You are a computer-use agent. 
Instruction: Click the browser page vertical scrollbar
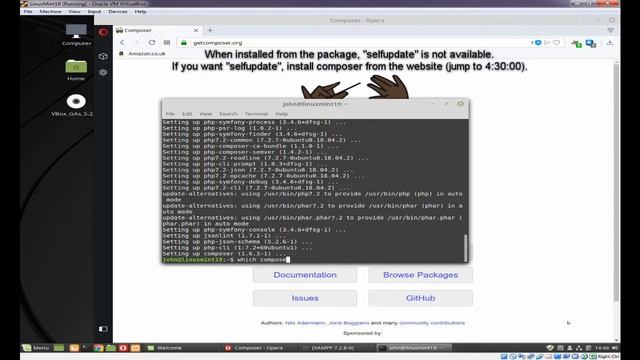tap(616, 182)
